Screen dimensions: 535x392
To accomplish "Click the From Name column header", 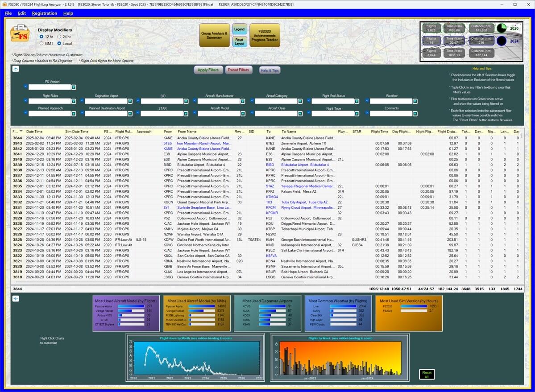I will (x=187, y=132).
